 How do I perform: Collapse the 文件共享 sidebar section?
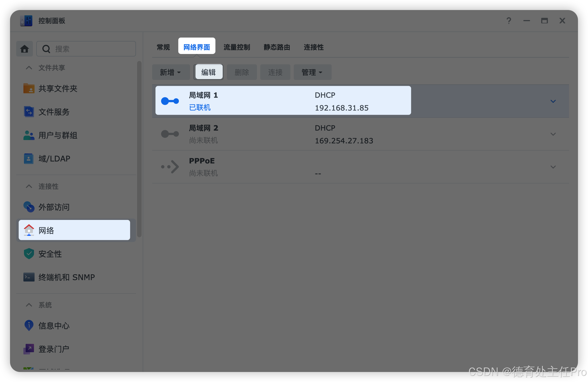pos(29,68)
